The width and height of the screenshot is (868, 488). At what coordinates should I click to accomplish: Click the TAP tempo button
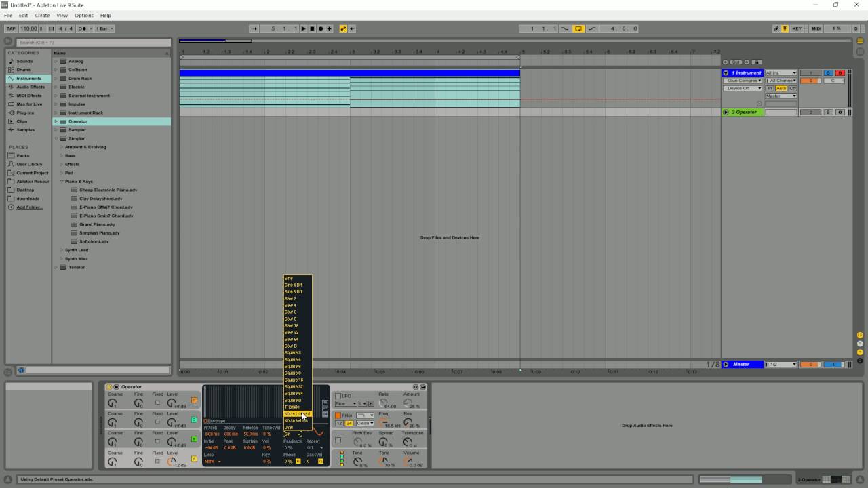click(11, 28)
